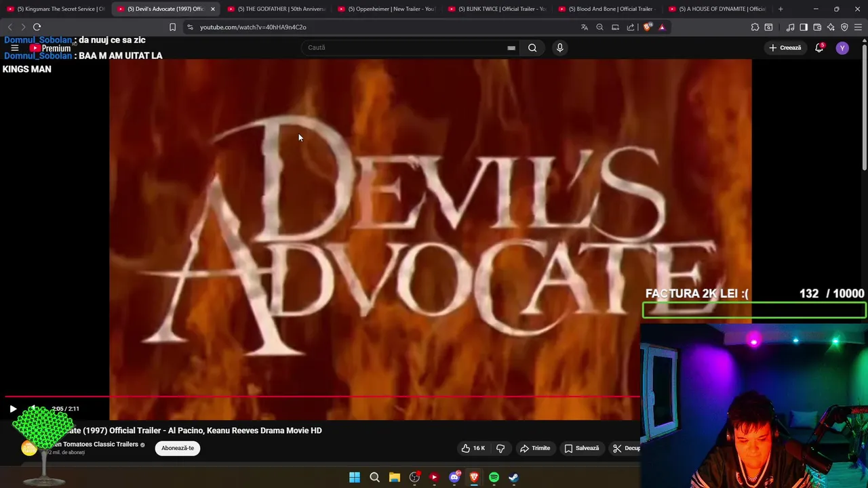Screen dimensions: 868x488
Task: Click the YouTube search field
Action: click(x=403, y=47)
